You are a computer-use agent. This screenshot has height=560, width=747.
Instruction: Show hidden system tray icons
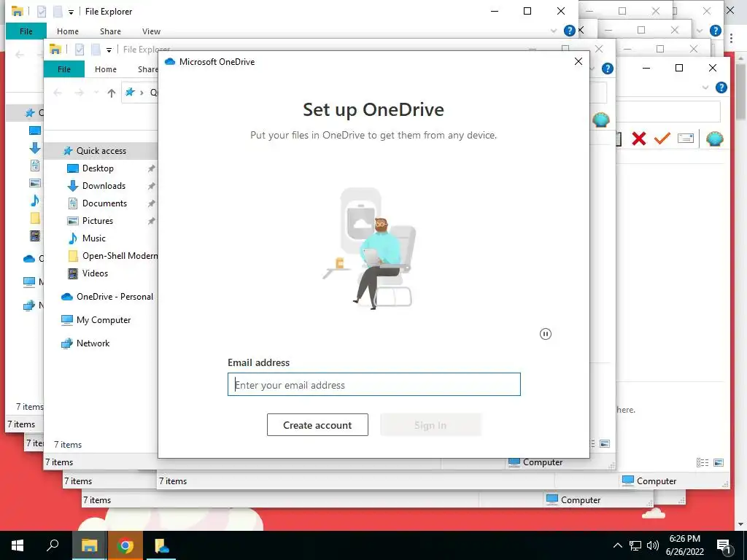pos(617,545)
